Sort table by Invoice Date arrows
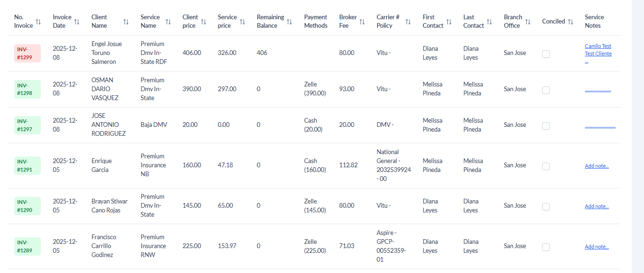The image size is (644, 273). click(x=77, y=22)
